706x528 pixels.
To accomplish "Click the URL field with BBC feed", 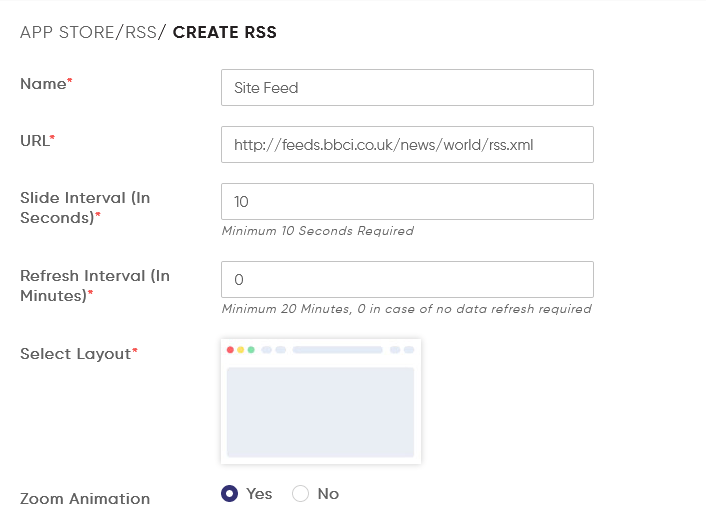I will pyautogui.click(x=407, y=144).
